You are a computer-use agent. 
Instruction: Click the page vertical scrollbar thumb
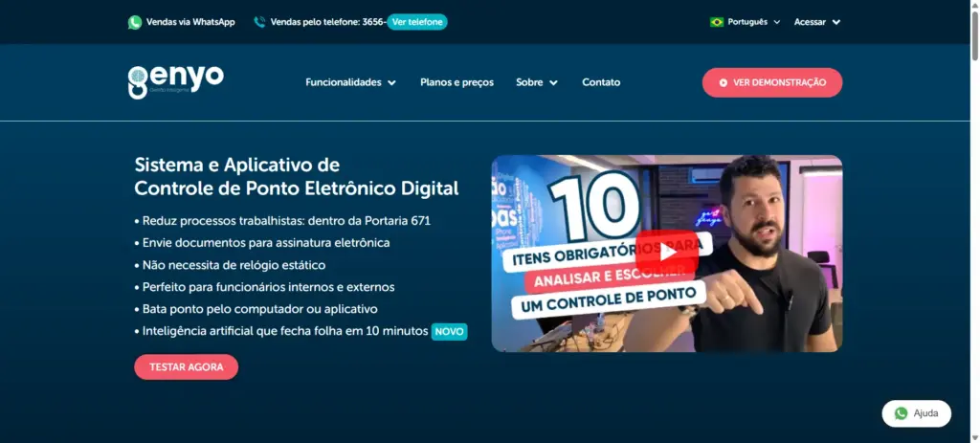pos(974,36)
